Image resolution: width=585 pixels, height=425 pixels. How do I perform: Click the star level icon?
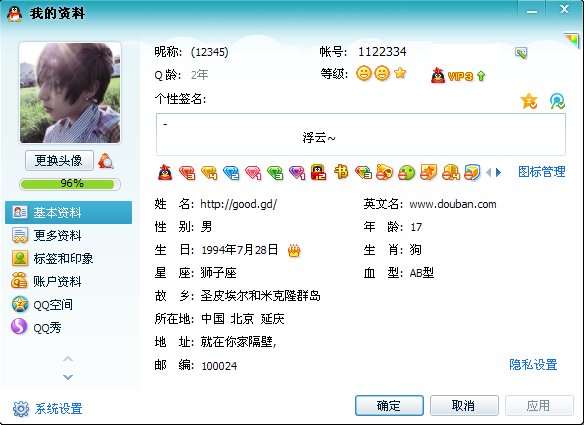[x=400, y=73]
